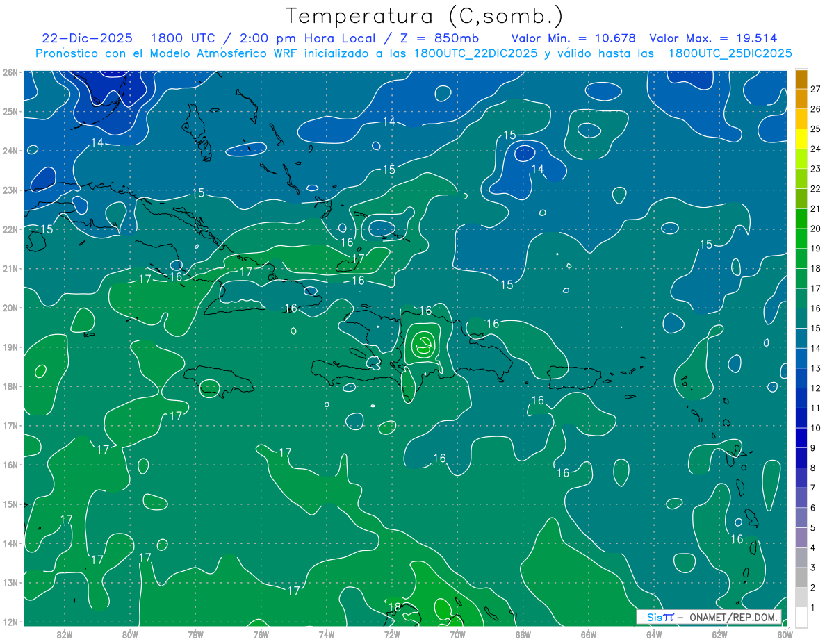Click longitude axis label "66W"
834x644 pixels.
(x=588, y=634)
